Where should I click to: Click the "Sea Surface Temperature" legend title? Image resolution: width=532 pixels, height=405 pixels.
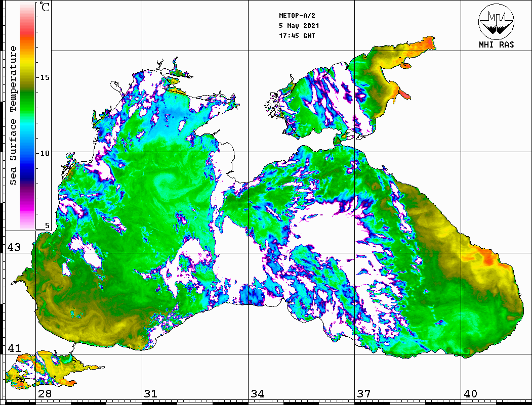pos(13,115)
